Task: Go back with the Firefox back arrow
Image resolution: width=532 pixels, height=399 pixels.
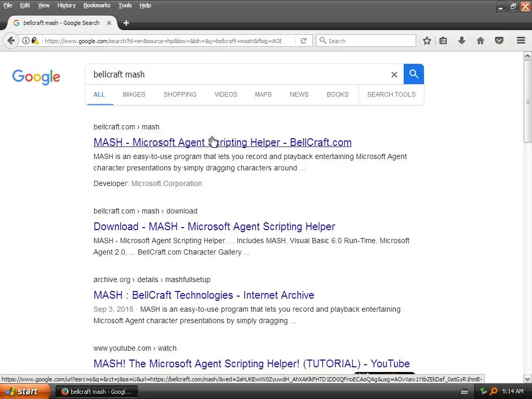Action: click(11, 41)
